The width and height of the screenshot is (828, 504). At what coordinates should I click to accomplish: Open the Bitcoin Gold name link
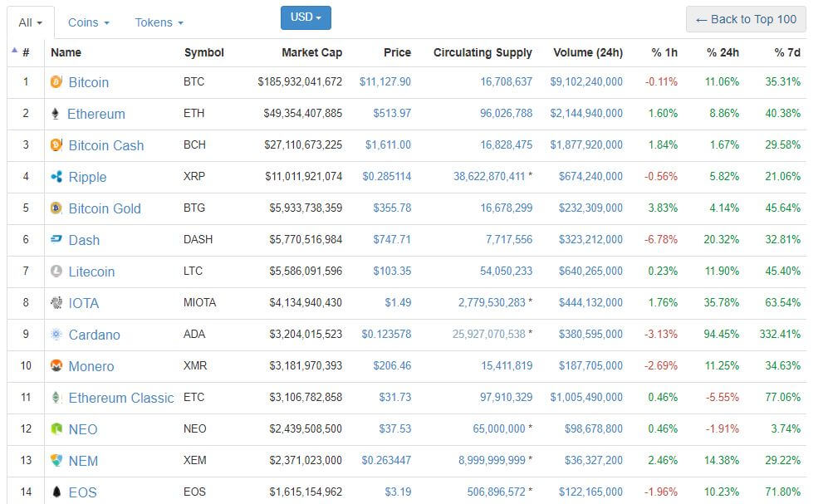coord(105,208)
